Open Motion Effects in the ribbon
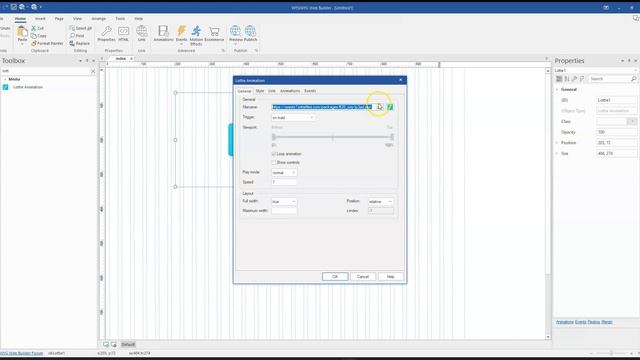640x360 pixels. pos(196,35)
